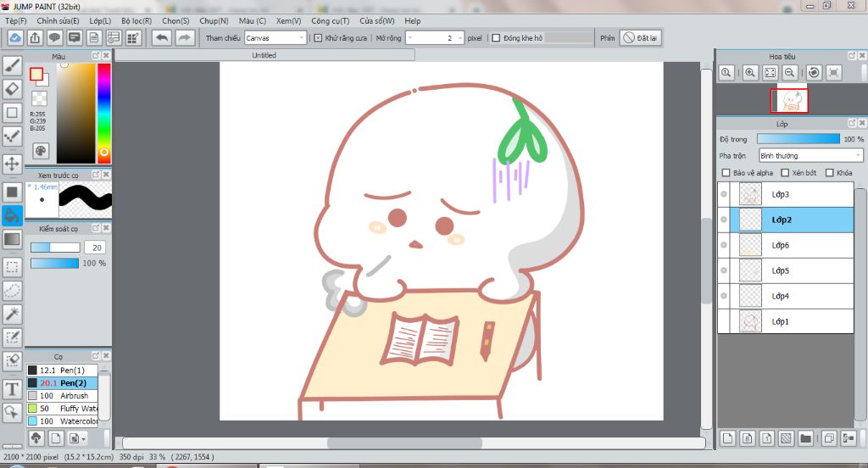Open the Lớp(L) menu

pos(100,21)
